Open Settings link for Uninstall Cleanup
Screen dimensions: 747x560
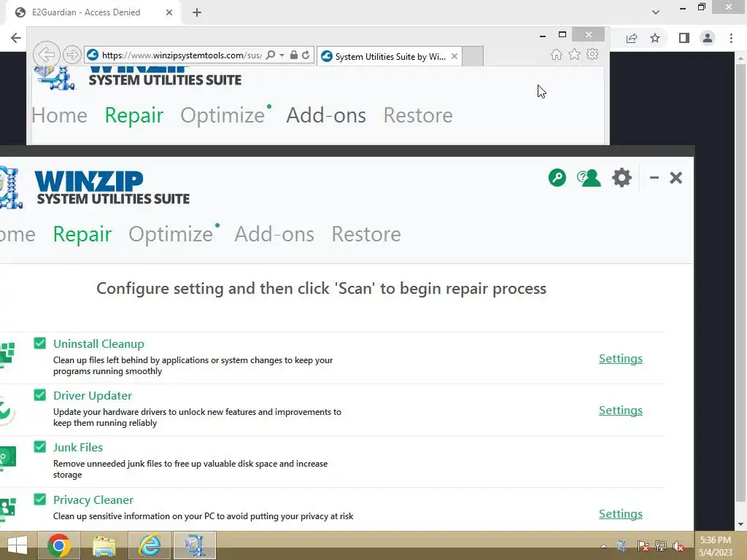point(620,359)
